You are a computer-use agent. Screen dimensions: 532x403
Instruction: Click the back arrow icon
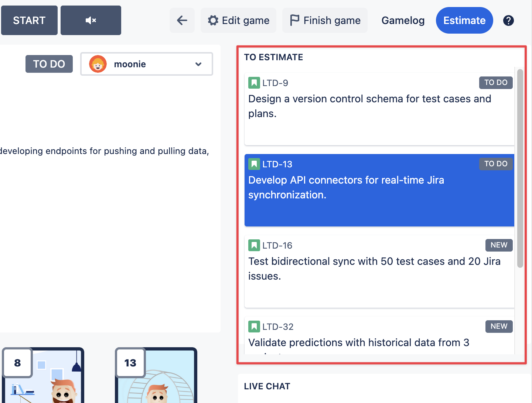tap(182, 20)
